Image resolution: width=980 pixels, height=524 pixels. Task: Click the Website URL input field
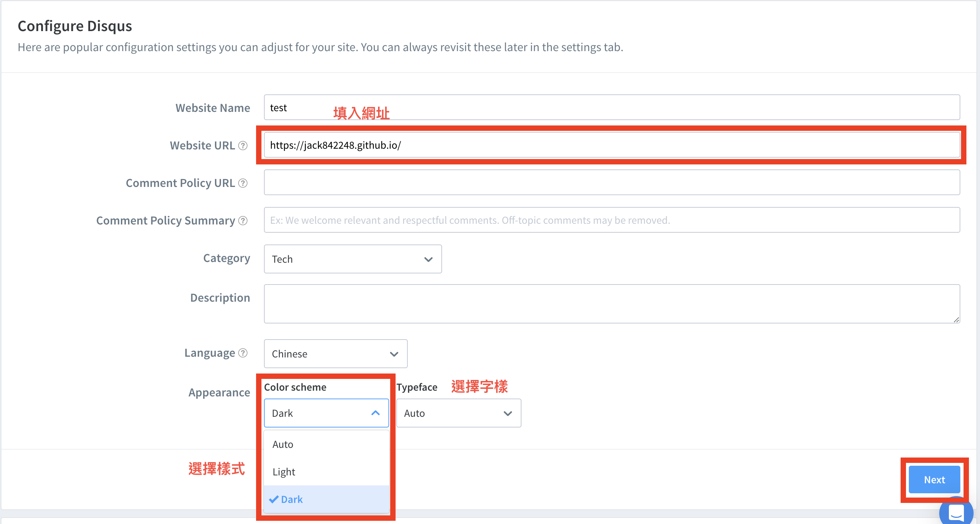pyautogui.click(x=612, y=145)
